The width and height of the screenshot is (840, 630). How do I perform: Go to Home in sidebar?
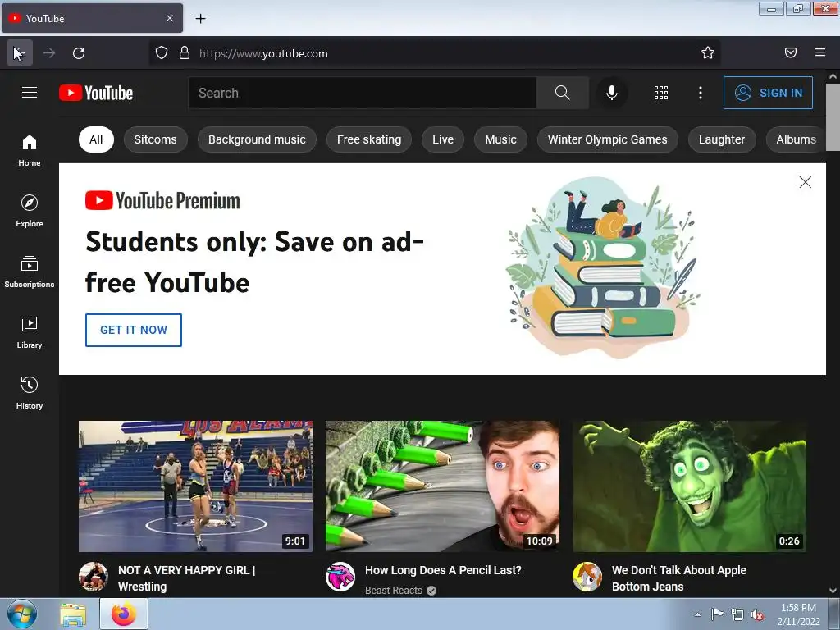click(x=30, y=151)
